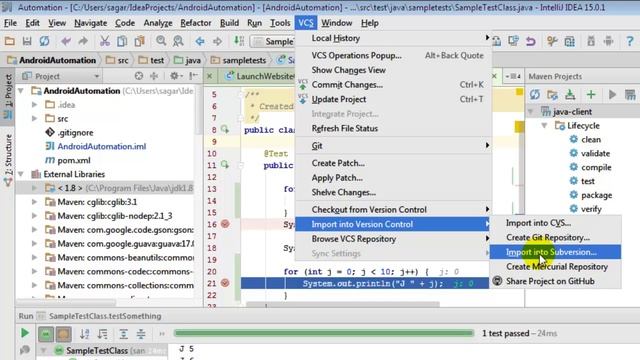Click Commit Changes menu entry

pyautogui.click(x=393, y=85)
